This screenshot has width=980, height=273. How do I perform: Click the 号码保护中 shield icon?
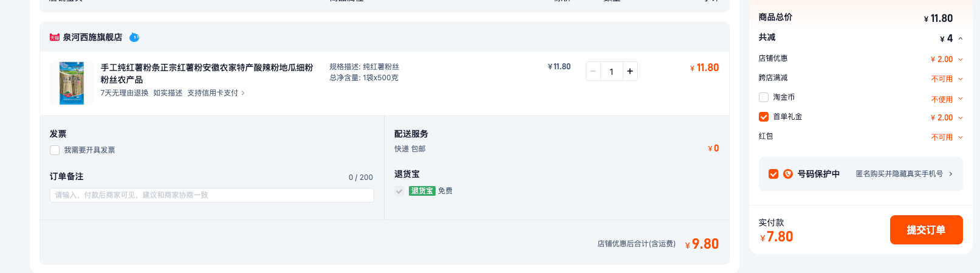pyautogui.click(x=788, y=174)
